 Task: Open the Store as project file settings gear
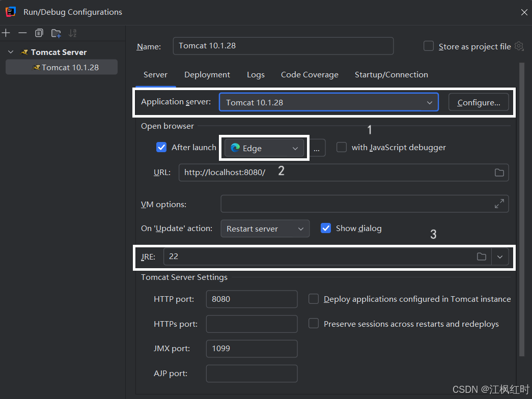[x=519, y=46]
